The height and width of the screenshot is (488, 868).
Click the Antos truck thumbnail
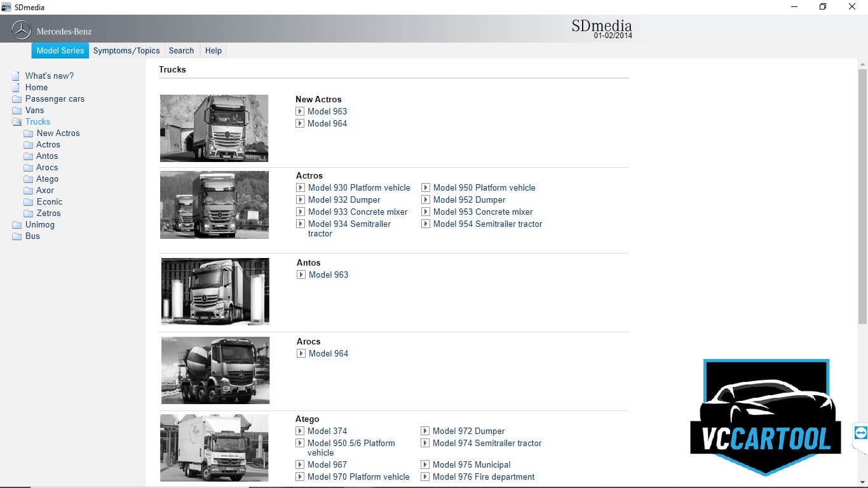[x=215, y=292]
